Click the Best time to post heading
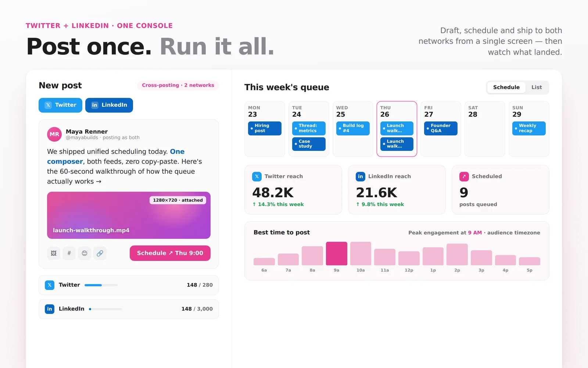This screenshot has width=588, height=368. tap(282, 233)
